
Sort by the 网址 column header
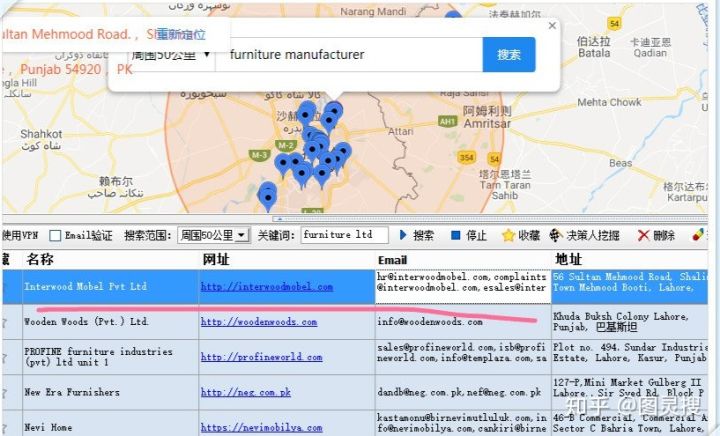[287, 259]
